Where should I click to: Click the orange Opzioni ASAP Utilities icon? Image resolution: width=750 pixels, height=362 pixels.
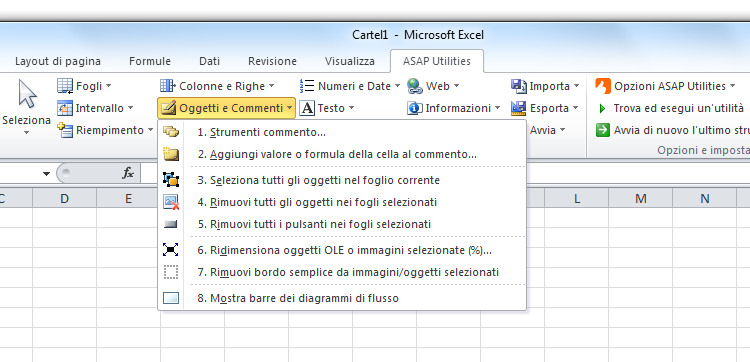pos(603,86)
